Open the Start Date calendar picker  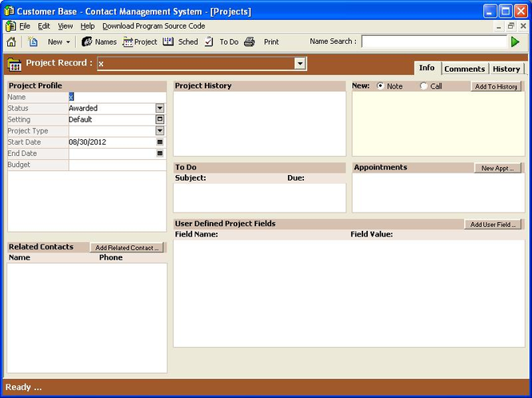(x=159, y=142)
